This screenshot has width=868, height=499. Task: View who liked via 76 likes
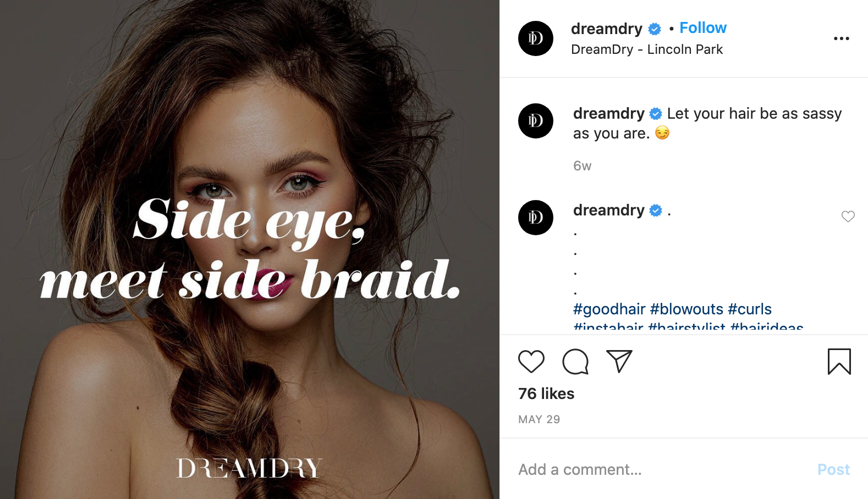[546, 393]
